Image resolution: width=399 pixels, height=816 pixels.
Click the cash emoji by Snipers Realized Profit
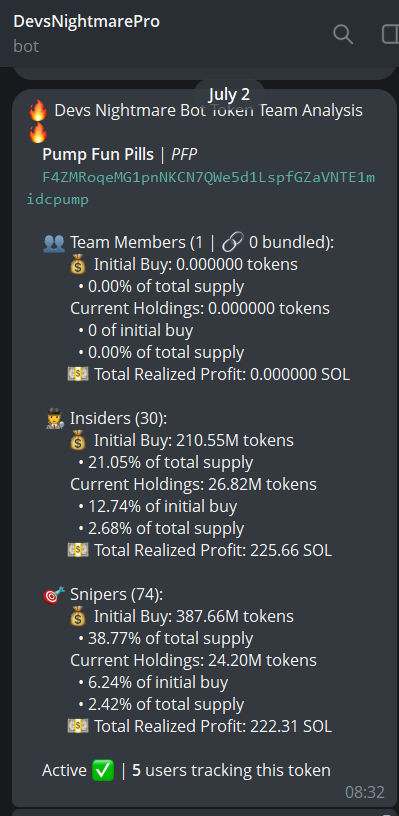78,726
